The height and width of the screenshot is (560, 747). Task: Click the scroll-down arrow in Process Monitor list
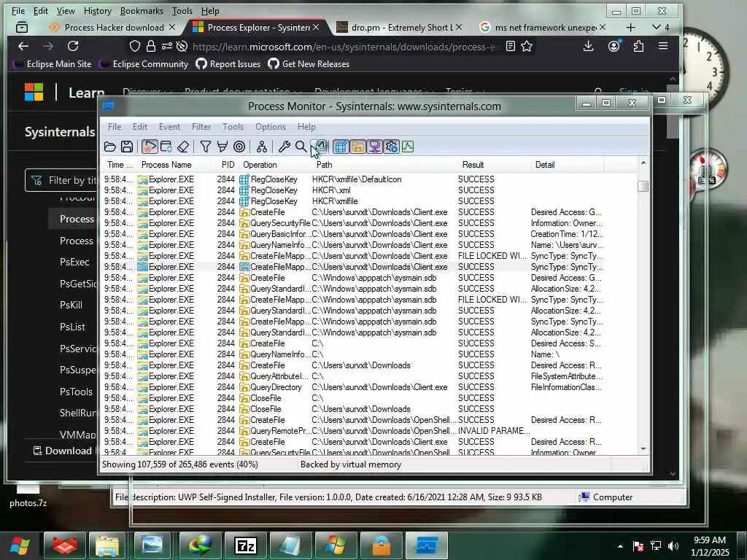(x=643, y=449)
